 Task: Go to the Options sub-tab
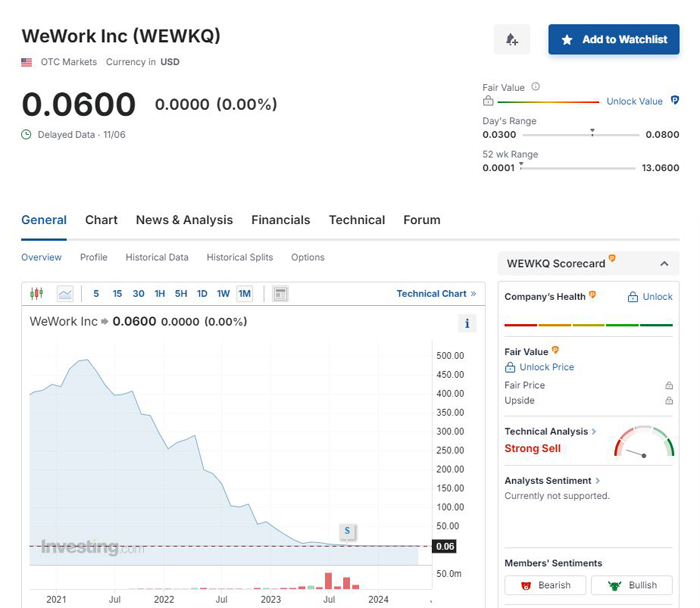(x=308, y=257)
